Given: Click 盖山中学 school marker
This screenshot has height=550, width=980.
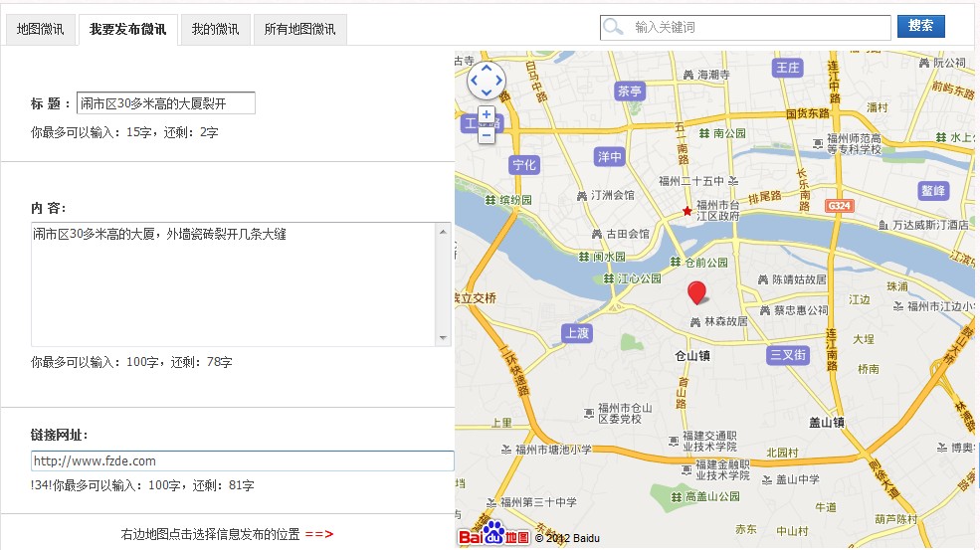Looking at the screenshot, I should point(791,480).
